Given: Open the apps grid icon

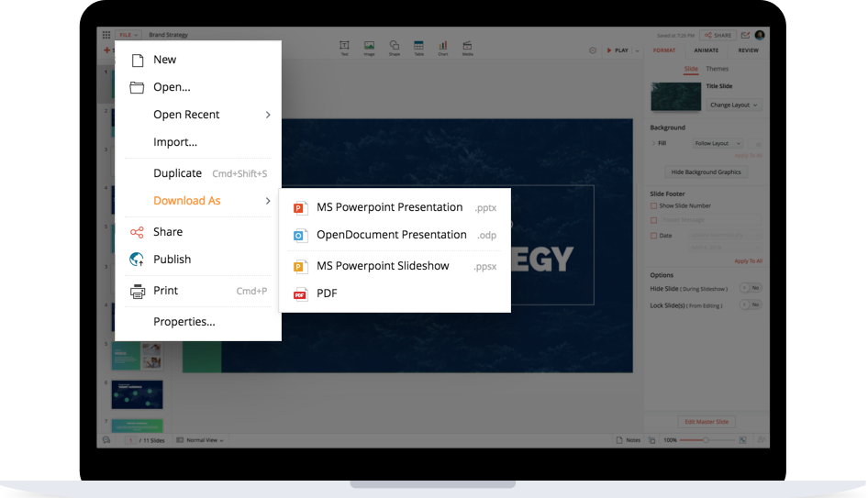Looking at the screenshot, I should click(x=106, y=35).
